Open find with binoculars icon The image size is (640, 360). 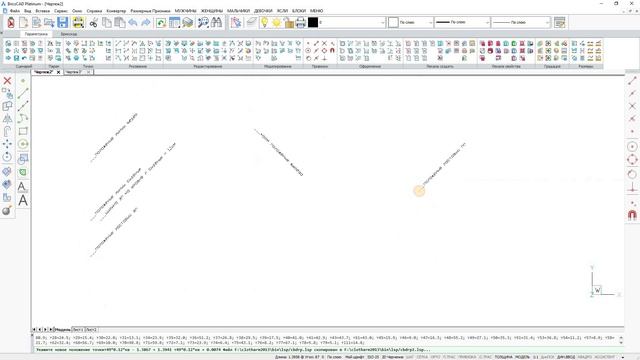(x=216, y=22)
